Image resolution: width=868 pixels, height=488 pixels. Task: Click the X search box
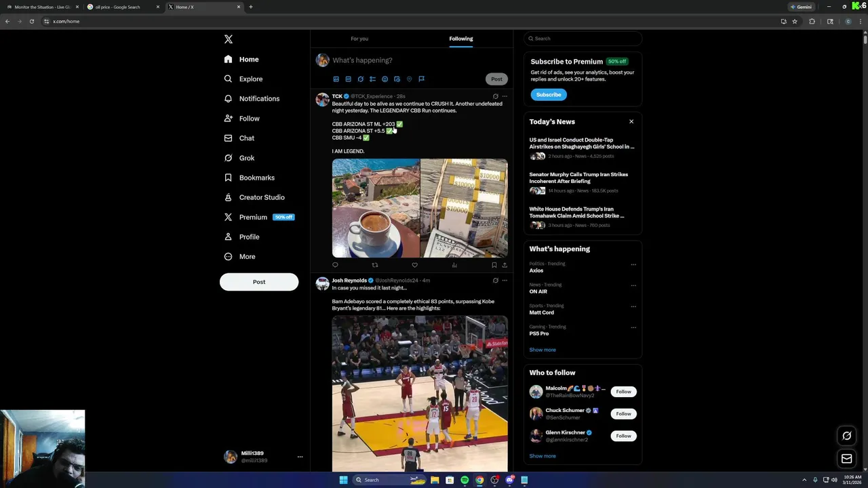pyautogui.click(x=583, y=39)
